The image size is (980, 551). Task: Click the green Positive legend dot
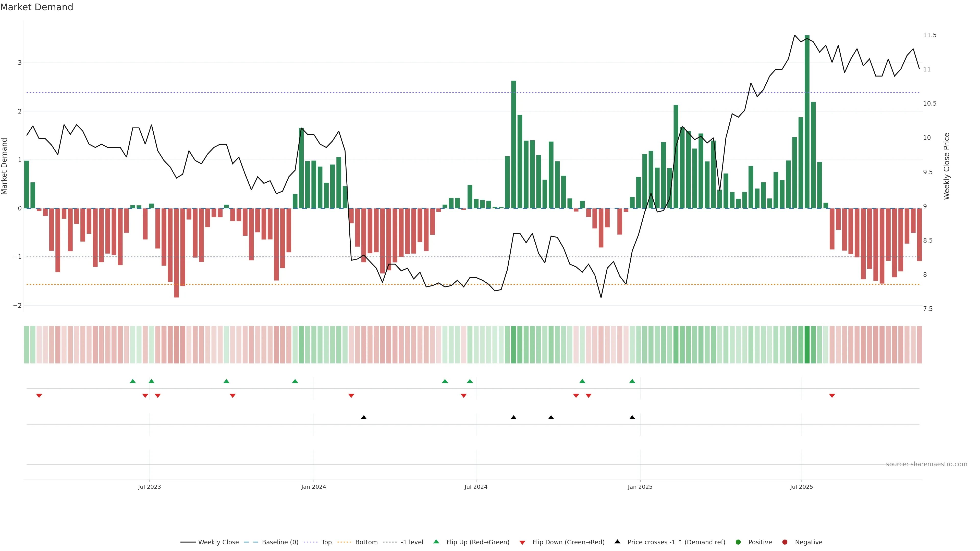click(738, 542)
